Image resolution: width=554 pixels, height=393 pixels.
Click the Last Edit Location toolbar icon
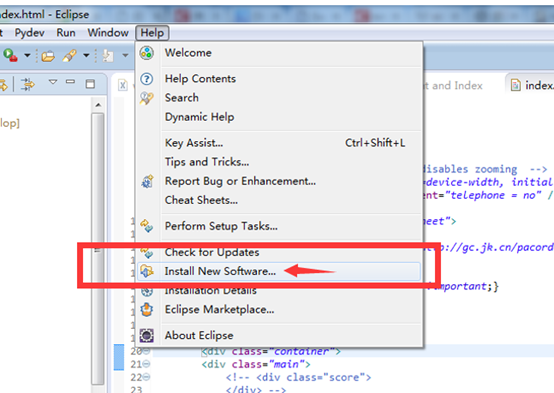tap(108, 56)
